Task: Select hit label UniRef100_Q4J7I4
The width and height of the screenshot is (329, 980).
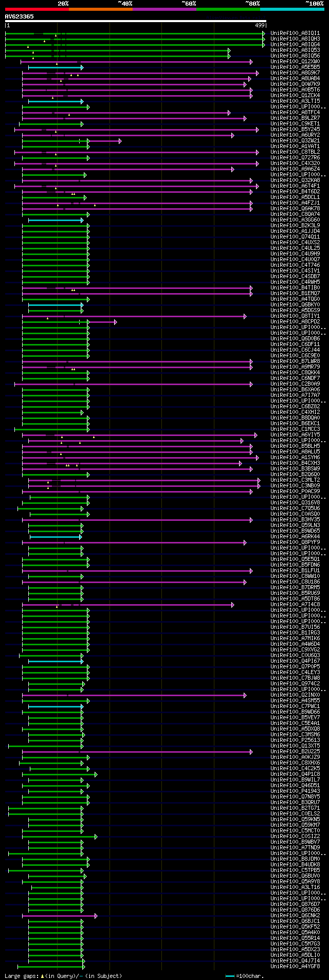Action: [295, 961]
